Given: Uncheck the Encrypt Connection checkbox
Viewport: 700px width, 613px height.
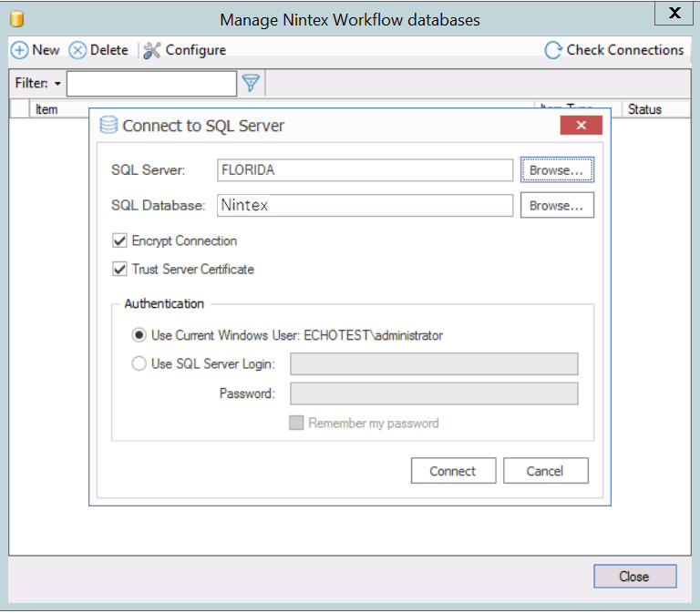Looking at the screenshot, I should (x=118, y=241).
